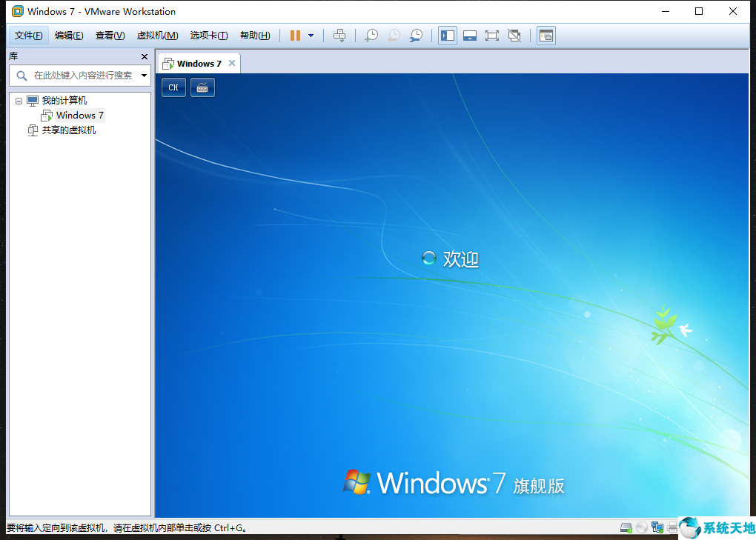Click the CD/DVD drive icon in status bar
This screenshot has height=540, width=756.
[641, 527]
